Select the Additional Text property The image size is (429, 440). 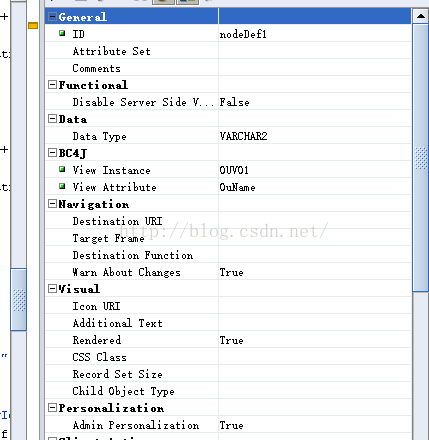click(x=117, y=323)
